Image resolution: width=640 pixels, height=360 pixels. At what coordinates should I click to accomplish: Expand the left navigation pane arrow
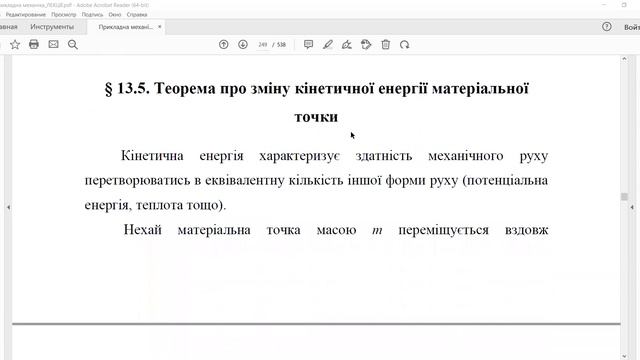pyautogui.click(x=8, y=207)
